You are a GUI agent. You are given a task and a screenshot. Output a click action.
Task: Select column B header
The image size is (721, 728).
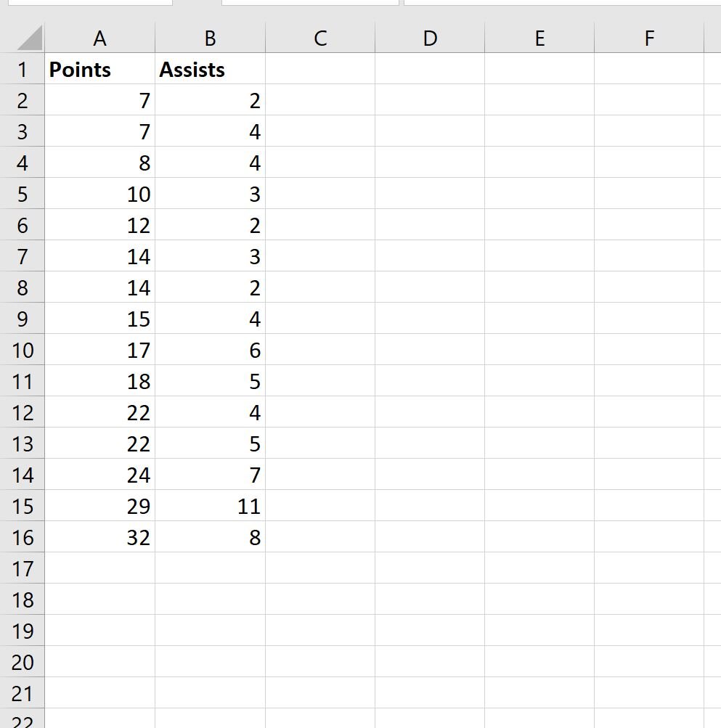[210, 38]
